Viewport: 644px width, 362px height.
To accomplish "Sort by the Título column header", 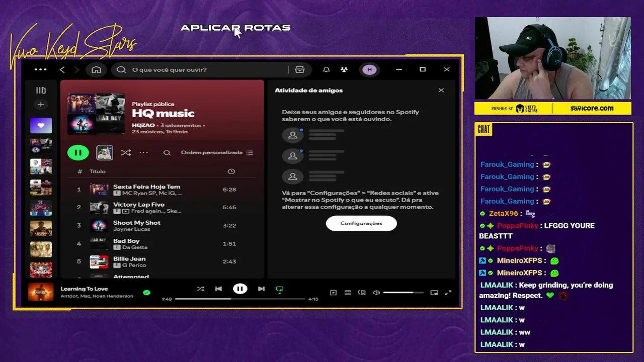I will (98, 171).
